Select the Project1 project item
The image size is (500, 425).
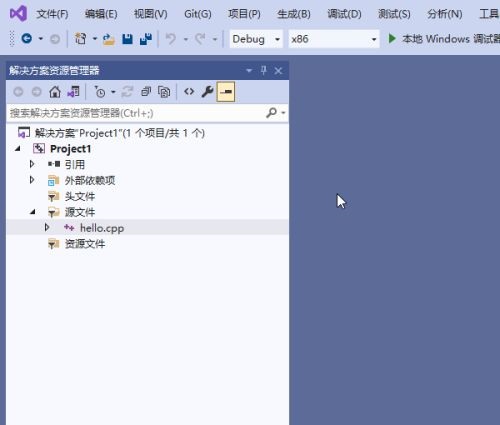click(x=71, y=149)
